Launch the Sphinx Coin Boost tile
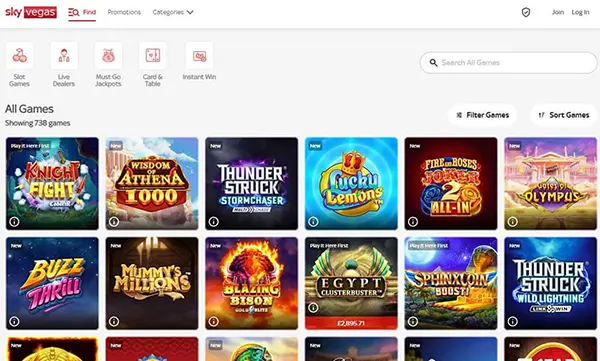The image size is (600, 361). tap(451, 283)
